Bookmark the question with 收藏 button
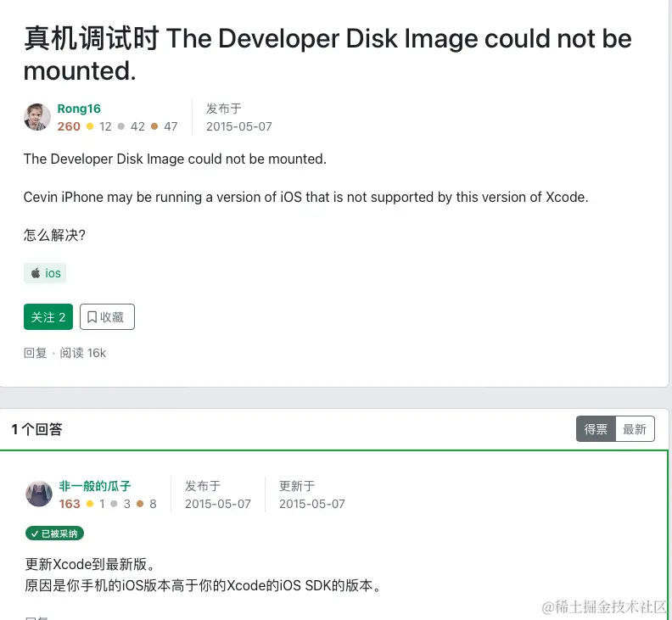This screenshot has width=672, height=620. point(107,317)
